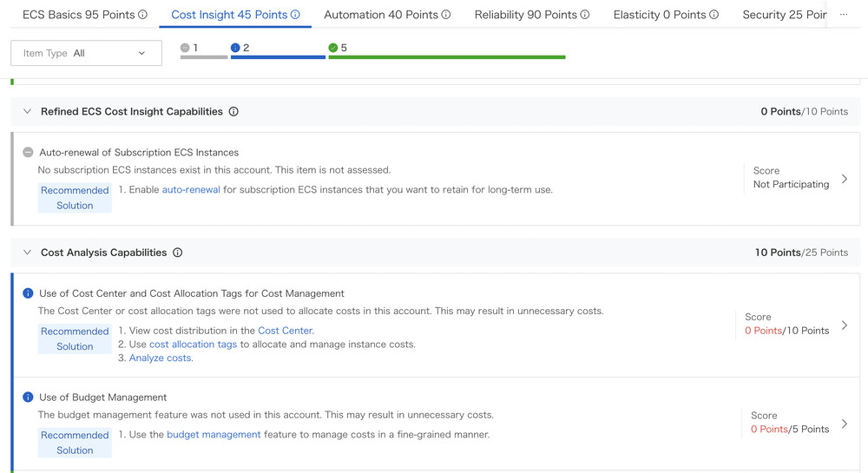Viewport: 868px width, 473px height.
Task: Open the budget management link
Action: (214, 434)
